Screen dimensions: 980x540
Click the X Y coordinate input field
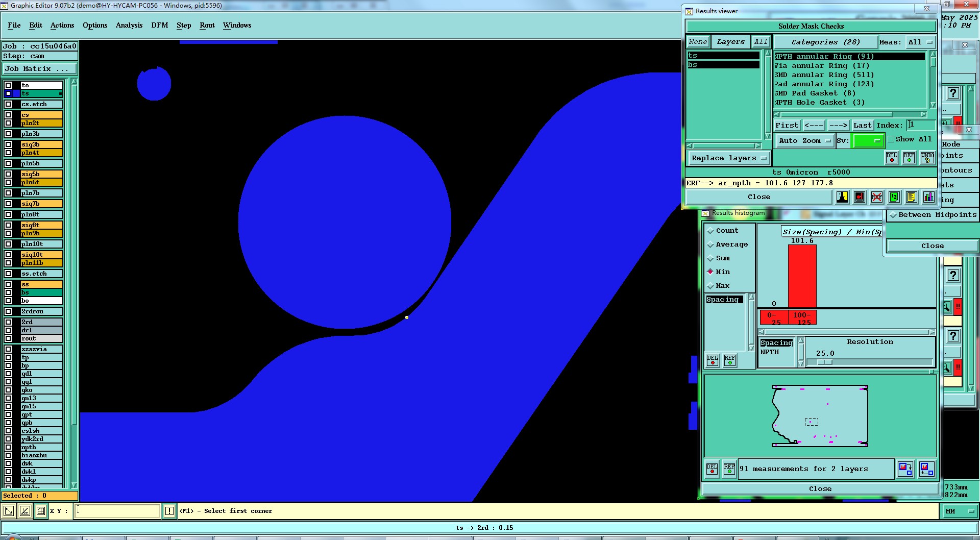(117, 511)
